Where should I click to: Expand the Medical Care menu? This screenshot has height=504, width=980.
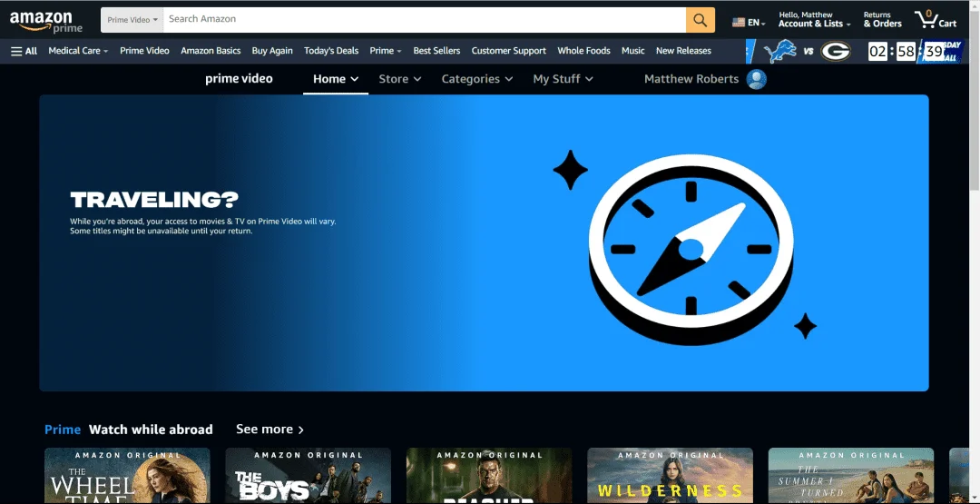coord(78,51)
